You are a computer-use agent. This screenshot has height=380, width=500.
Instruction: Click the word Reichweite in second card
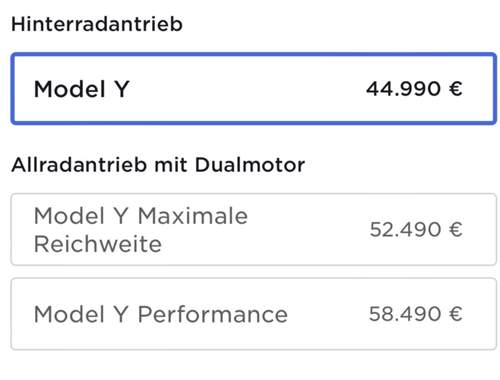98,244
